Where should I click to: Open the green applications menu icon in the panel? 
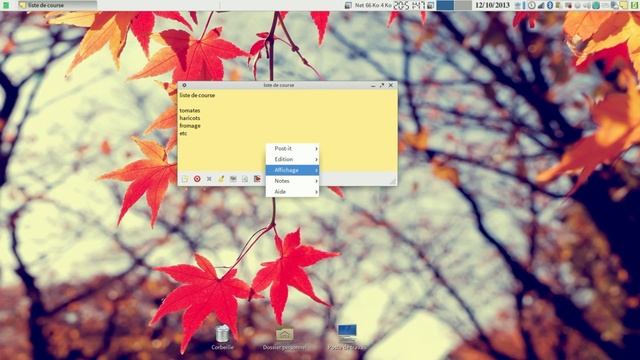pos(6,5)
